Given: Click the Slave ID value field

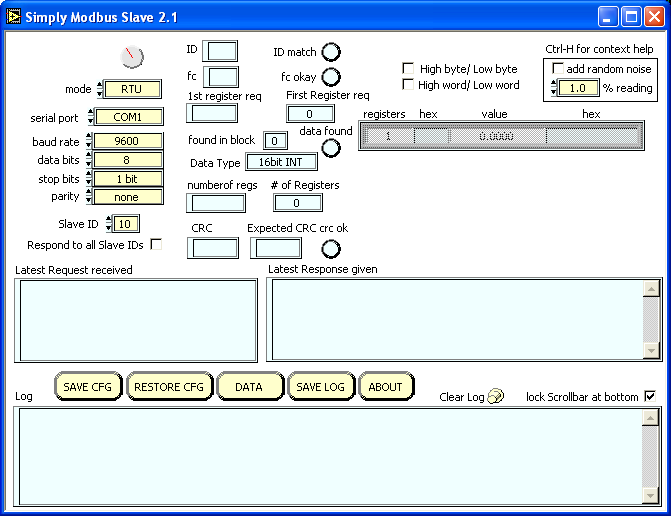Looking at the screenshot, I should 126,224.
